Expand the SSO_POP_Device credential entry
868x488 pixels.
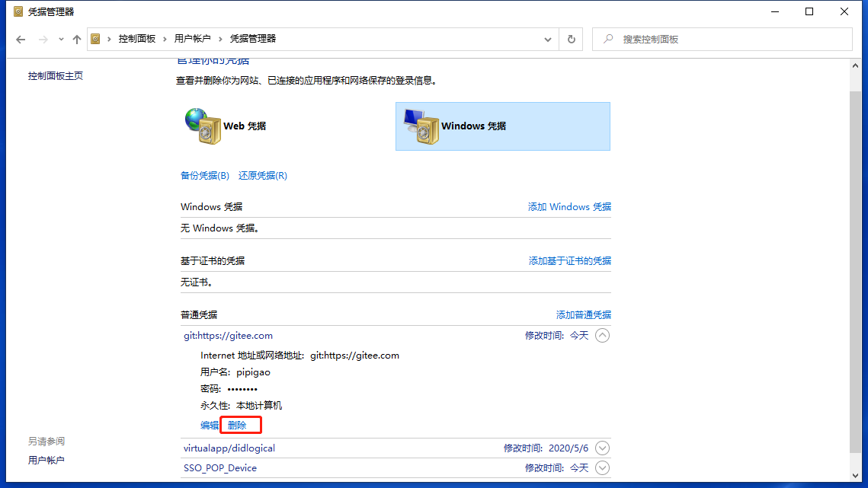[602, 468]
